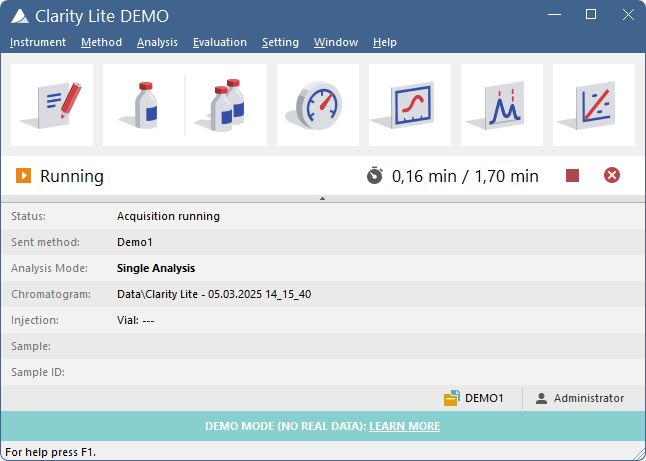Click the DEMO1 project name

pos(484,398)
